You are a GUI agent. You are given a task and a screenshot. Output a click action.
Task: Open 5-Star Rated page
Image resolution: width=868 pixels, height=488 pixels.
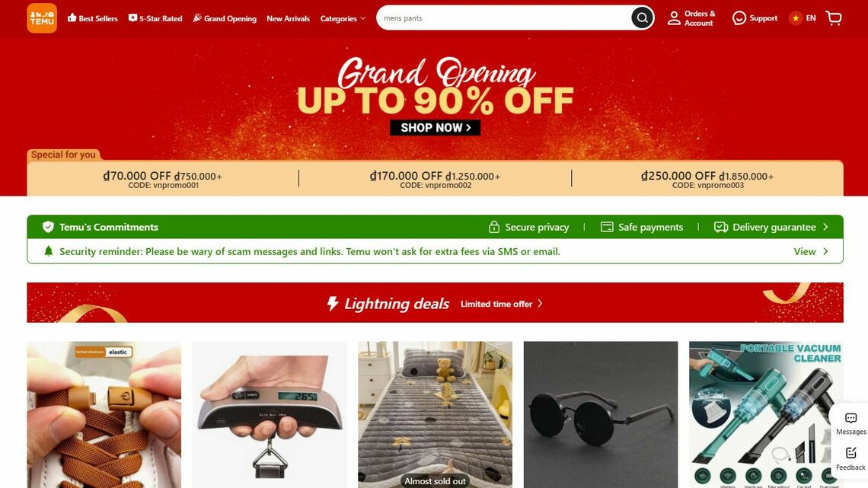pos(155,18)
